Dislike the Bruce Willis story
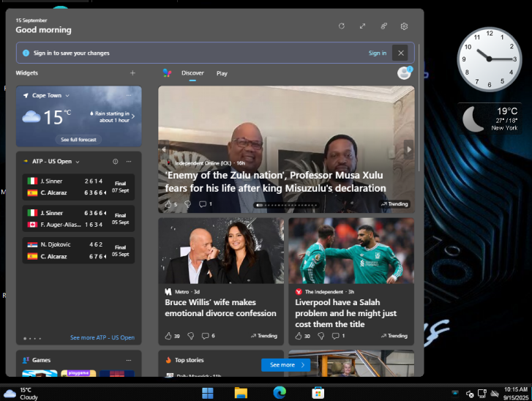Screen dimensions: 532x401 click(x=191, y=336)
